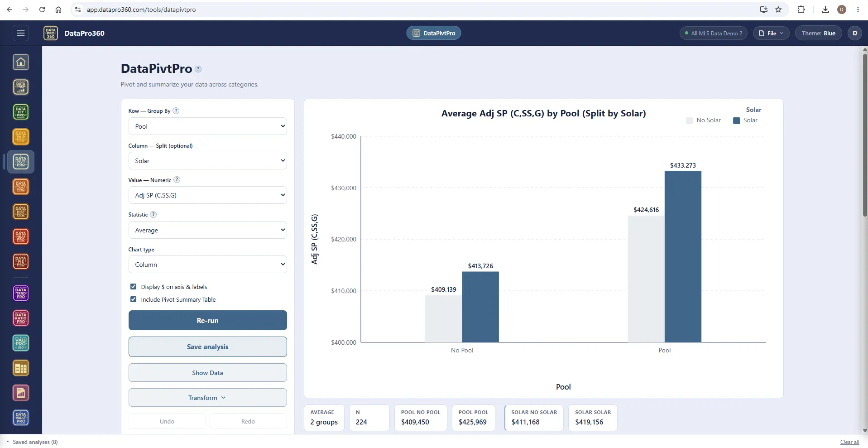The width and height of the screenshot is (868, 448).
Task: Uncheck Include Pivot Summary Table
Action: click(x=133, y=299)
